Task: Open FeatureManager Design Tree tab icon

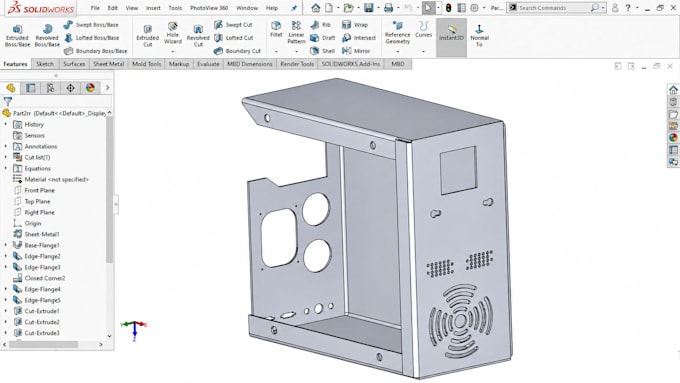Action: tap(11, 88)
